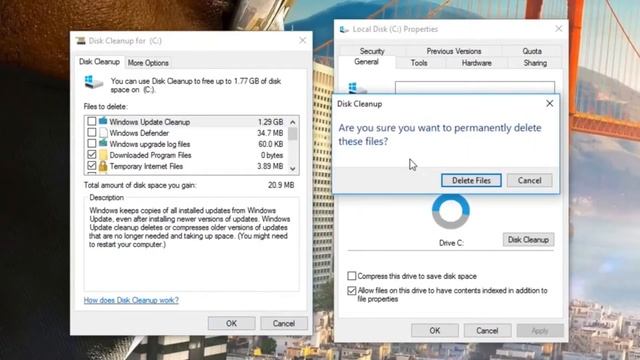Close the Disk Cleanup confirmation dialog
640x360 pixels.
click(x=550, y=104)
